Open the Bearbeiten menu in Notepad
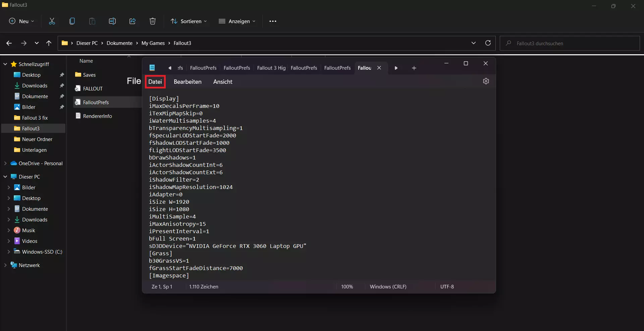This screenshot has height=331, width=644. [187, 82]
